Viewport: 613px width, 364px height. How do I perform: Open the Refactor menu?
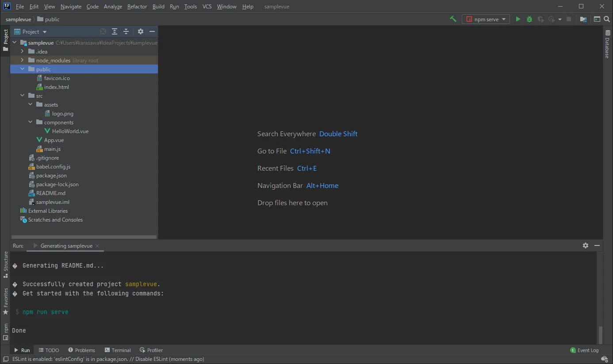click(137, 7)
